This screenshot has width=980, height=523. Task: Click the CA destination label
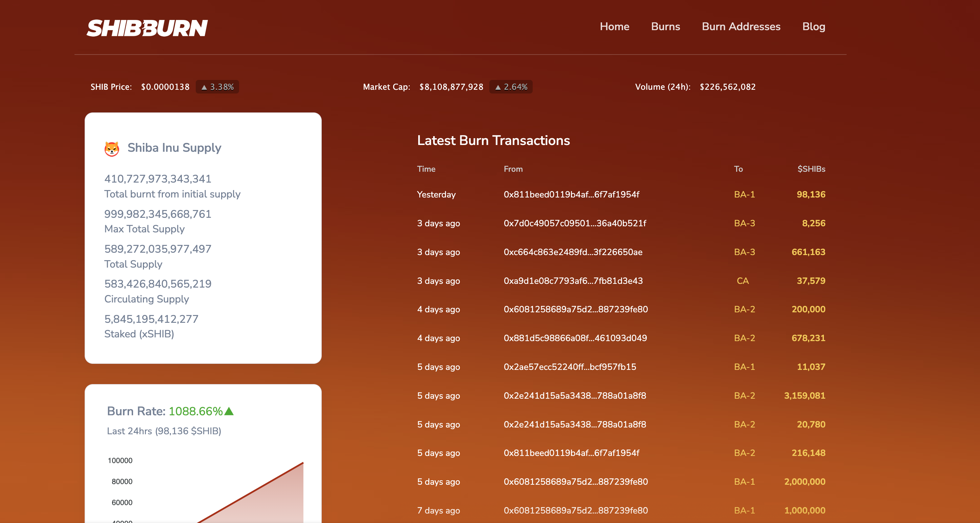click(742, 281)
